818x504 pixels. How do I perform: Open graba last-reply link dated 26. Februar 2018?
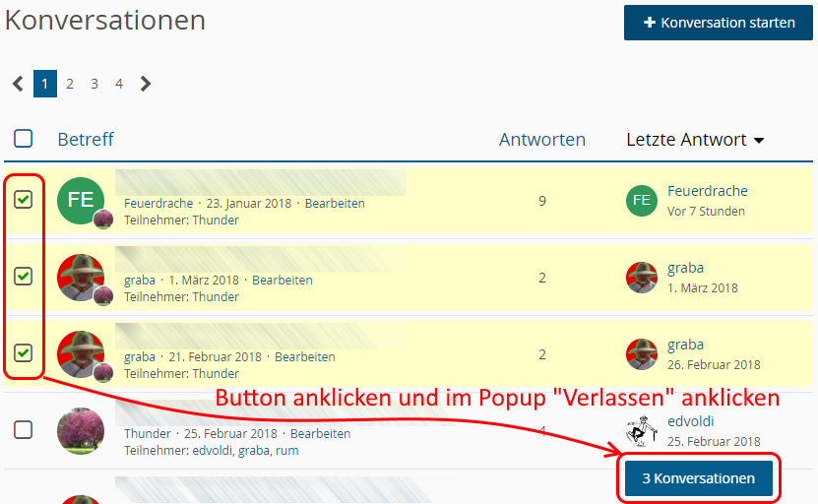coord(685,345)
